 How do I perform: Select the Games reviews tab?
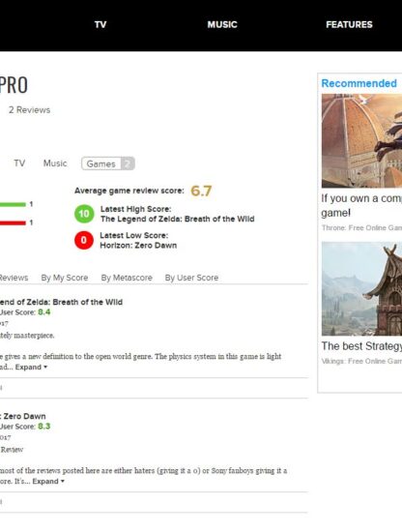pos(108,163)
